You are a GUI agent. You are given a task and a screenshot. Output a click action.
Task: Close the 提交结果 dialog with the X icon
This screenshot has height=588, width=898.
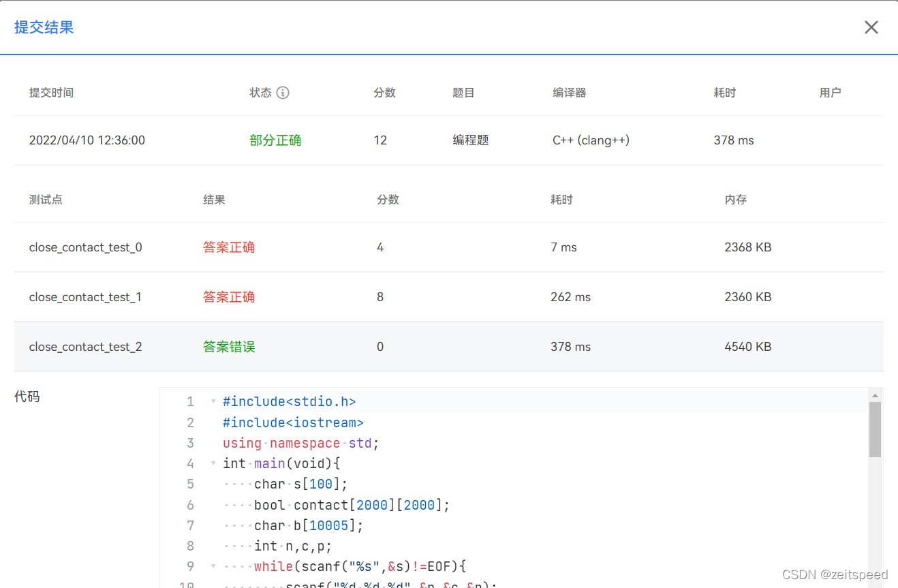[x=871, y=27]
